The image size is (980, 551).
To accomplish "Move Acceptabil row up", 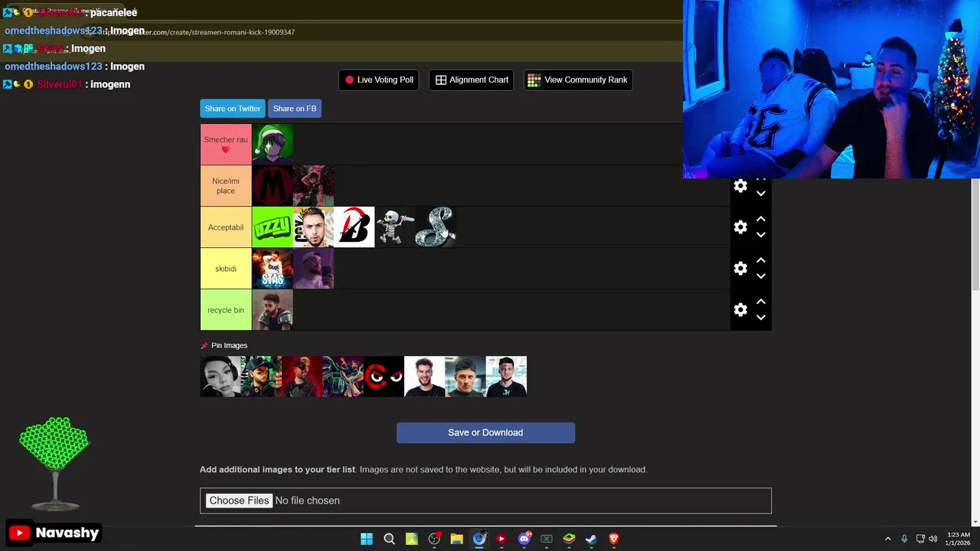I will coord(761,219).
